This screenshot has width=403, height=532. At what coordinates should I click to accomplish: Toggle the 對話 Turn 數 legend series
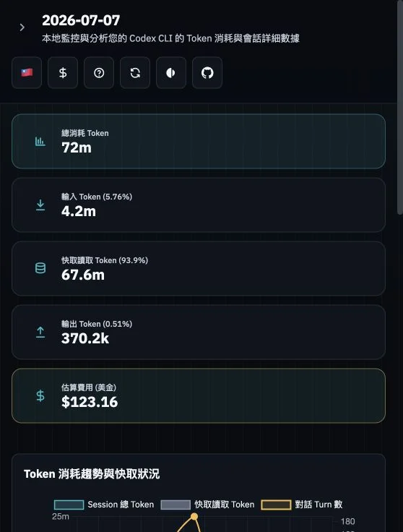coord(302,505)
